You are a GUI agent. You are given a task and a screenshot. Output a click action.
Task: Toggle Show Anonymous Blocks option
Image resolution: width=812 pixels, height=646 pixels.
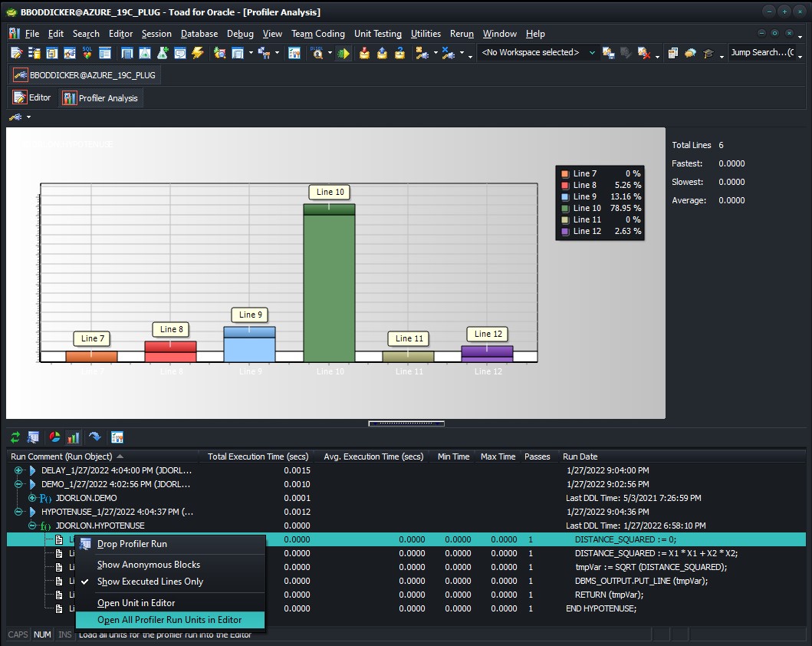(x=148, y=565)
